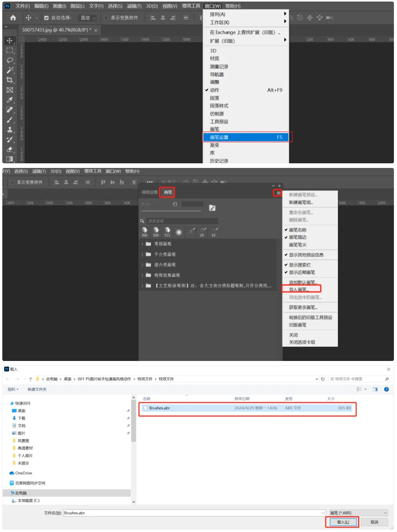Image resolution: width=397 pixels, height=532 pixels.
Task: Click the 取消 button
Action: [374, 522]
